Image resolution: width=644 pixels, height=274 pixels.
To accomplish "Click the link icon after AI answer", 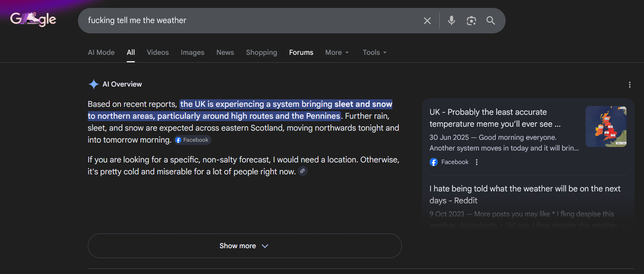I will point(303,171).
